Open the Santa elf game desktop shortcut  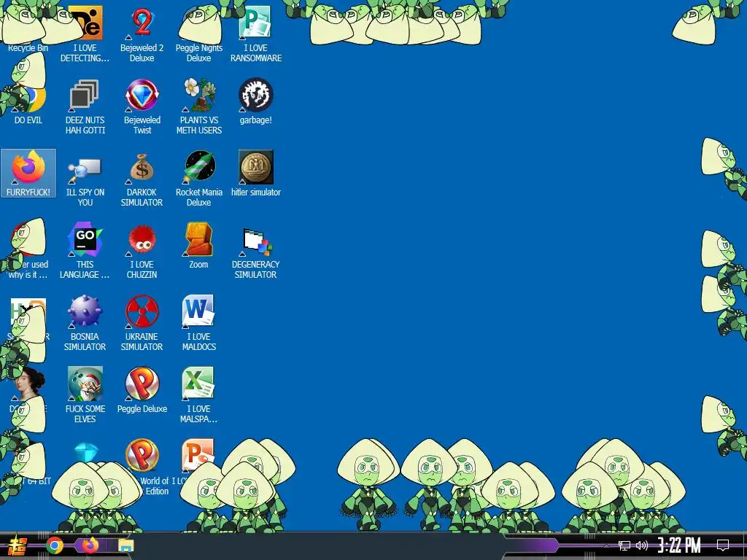[85, 395]
